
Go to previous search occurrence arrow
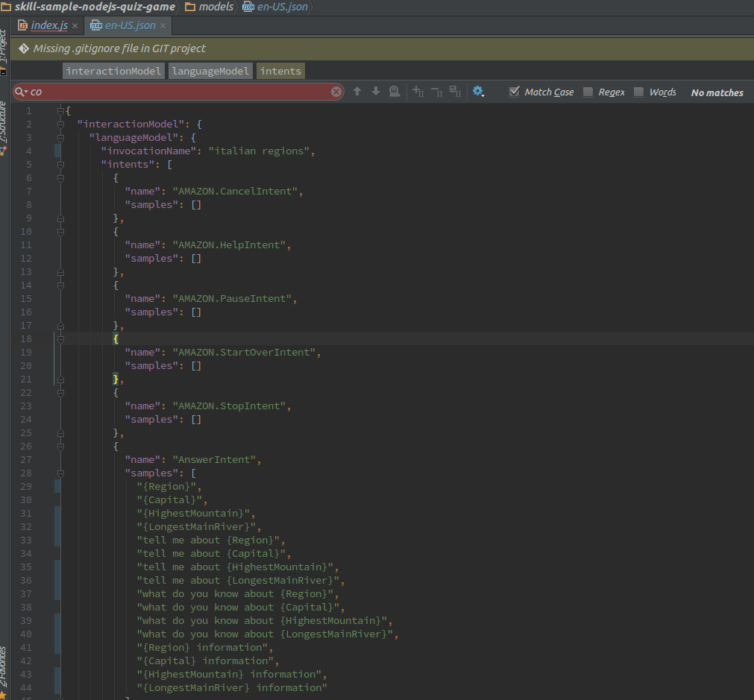click(x=356, y=92)
